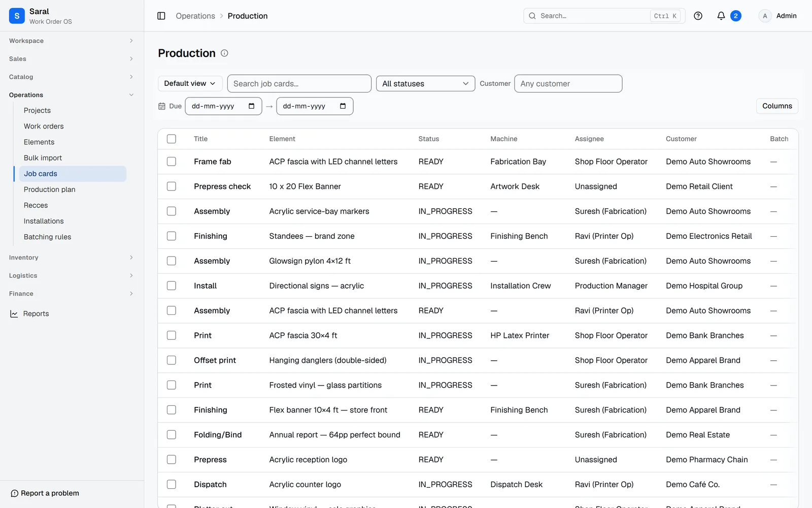Check the Folding/Bind row checkbox
This screenshot has width=812, height=508.
tap(172, 435)
